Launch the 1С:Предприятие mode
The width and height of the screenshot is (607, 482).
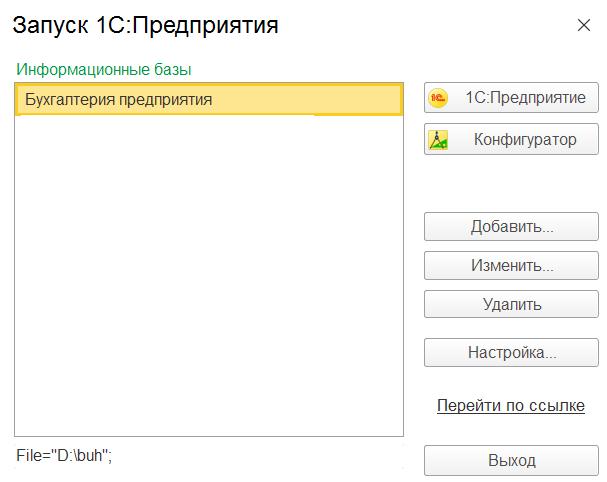click(511, 98)
